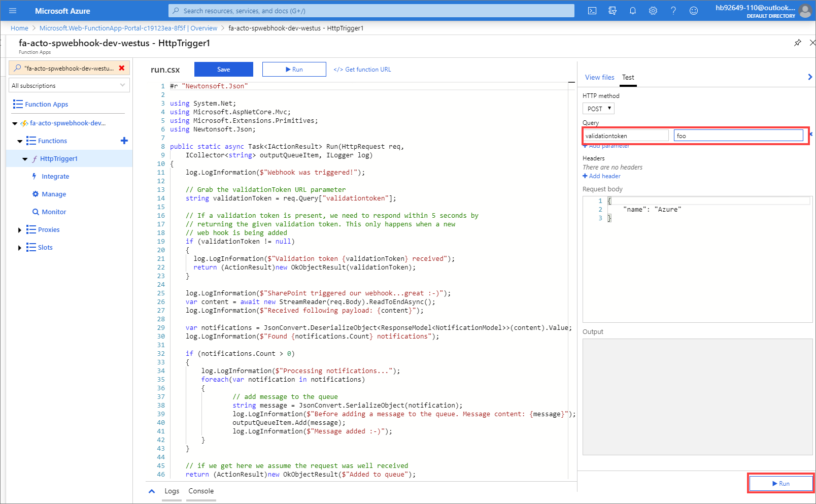
Task: Select Manage under HttpTrigger1
Action: pyautogui.click(x=54, y=194)
